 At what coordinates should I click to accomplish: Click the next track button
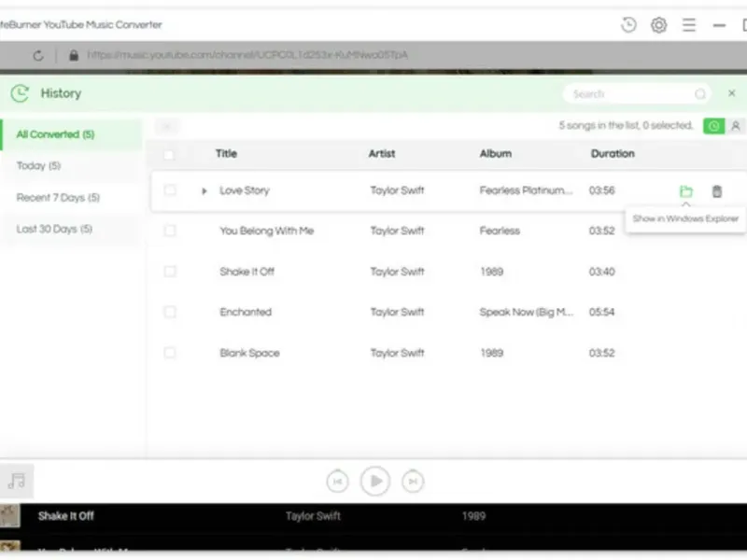tap(413, 482)
